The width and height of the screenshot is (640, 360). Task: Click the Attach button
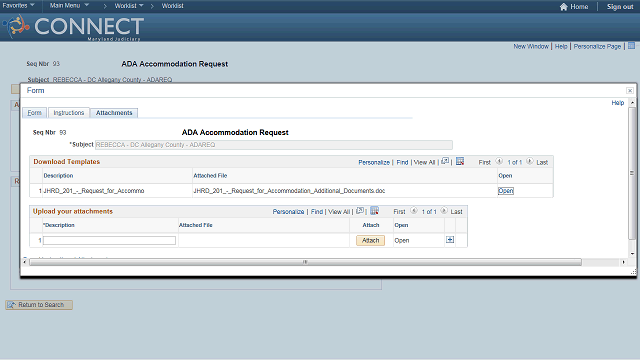coord(371,240)
